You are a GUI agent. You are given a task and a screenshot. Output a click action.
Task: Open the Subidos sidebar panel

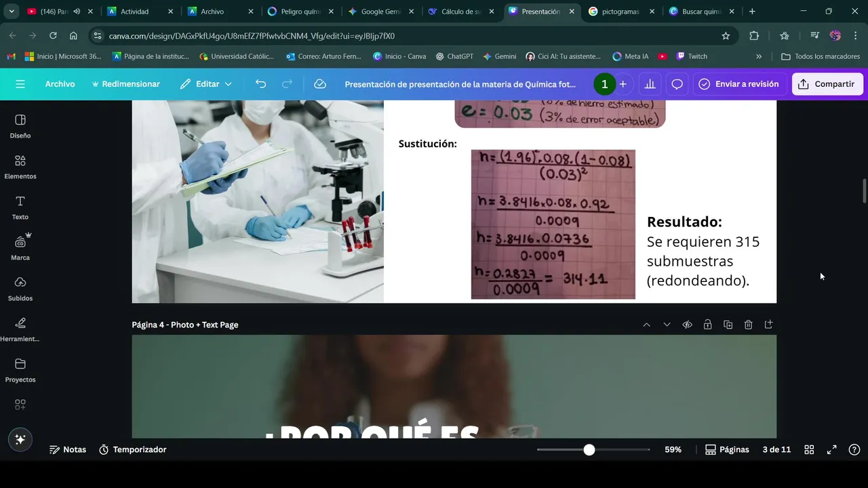coord(20,289)
